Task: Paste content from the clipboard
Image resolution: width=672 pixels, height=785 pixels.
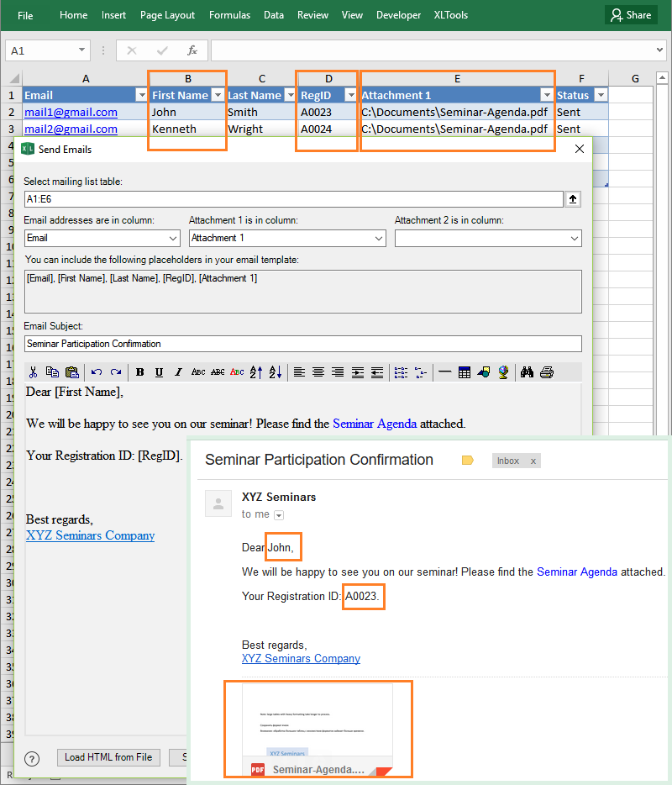Action: point(71,371)
